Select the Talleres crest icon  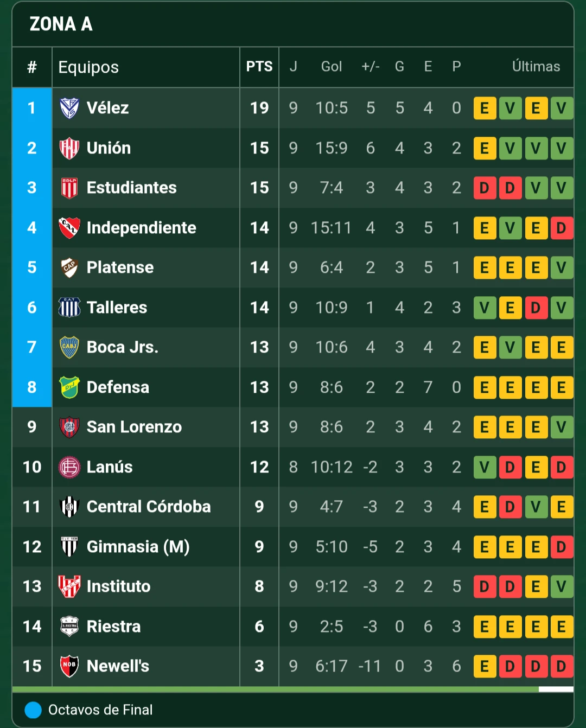(68, 308)
